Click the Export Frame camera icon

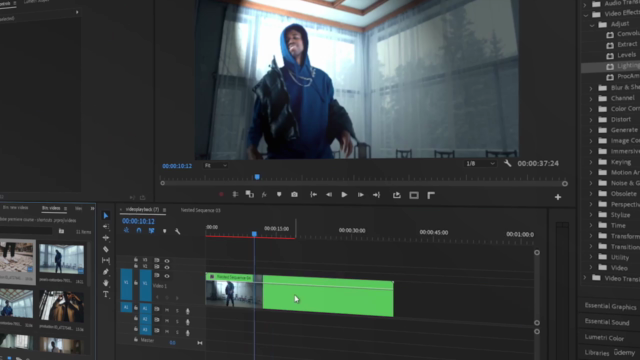tap(294, 195)
